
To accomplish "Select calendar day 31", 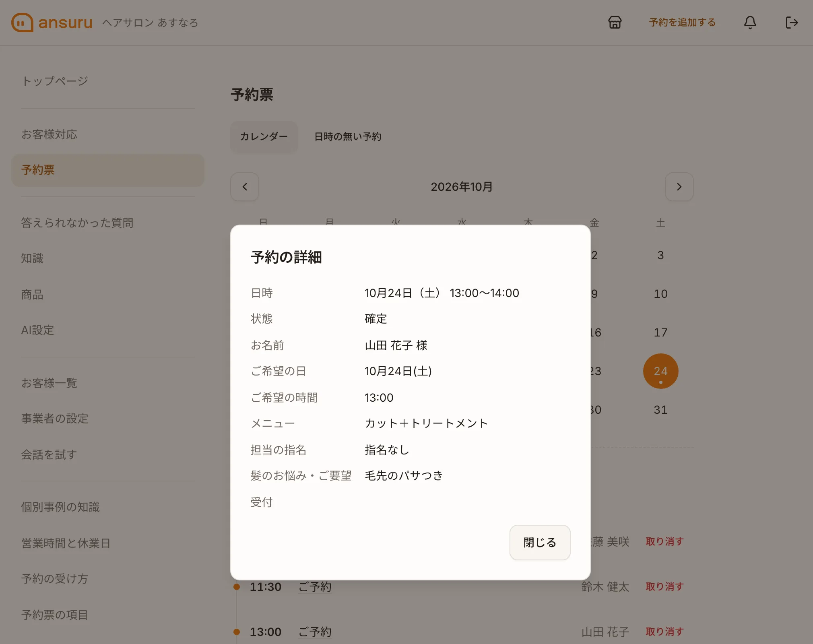I will coord(660,410).
